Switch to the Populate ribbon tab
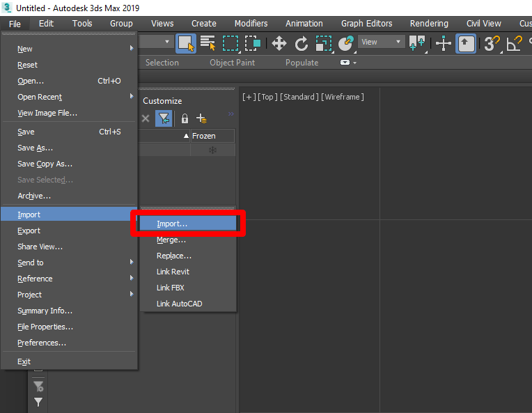The height and width of the screenshot is (413, 532). (302, 63)
